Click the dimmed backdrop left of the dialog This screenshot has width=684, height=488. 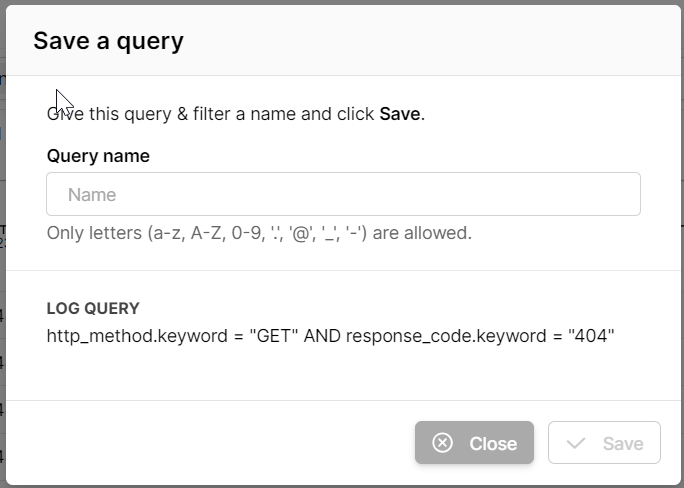tap(2, 300)
